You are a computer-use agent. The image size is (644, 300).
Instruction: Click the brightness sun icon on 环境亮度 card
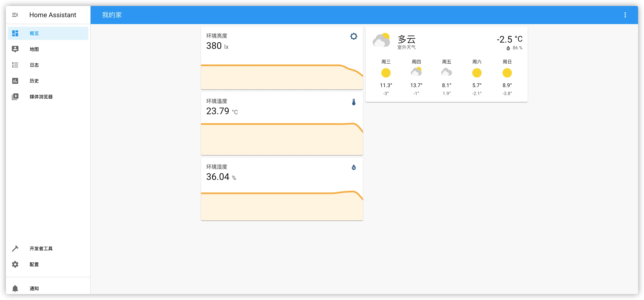click(353, 36)
